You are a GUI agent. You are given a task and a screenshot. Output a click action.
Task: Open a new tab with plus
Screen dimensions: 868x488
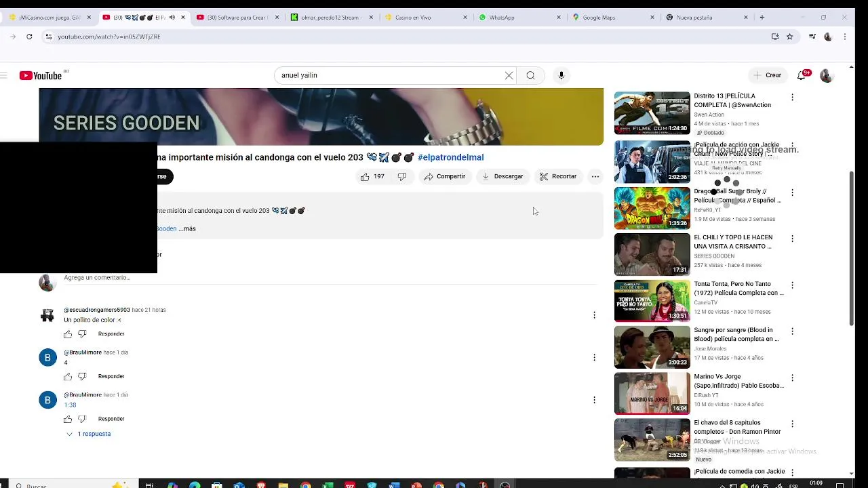pos(762,17)
